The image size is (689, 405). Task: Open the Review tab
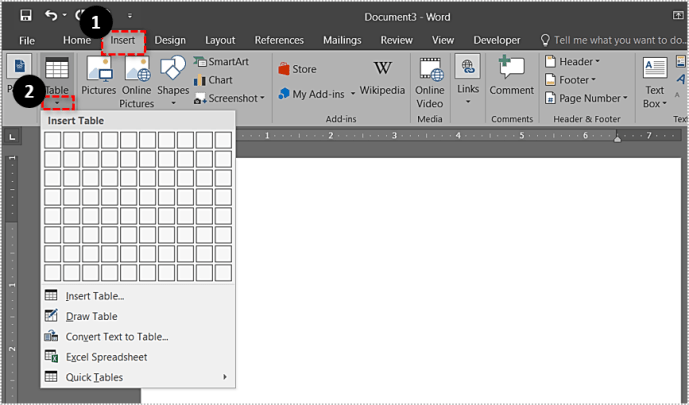coord(396,40)
